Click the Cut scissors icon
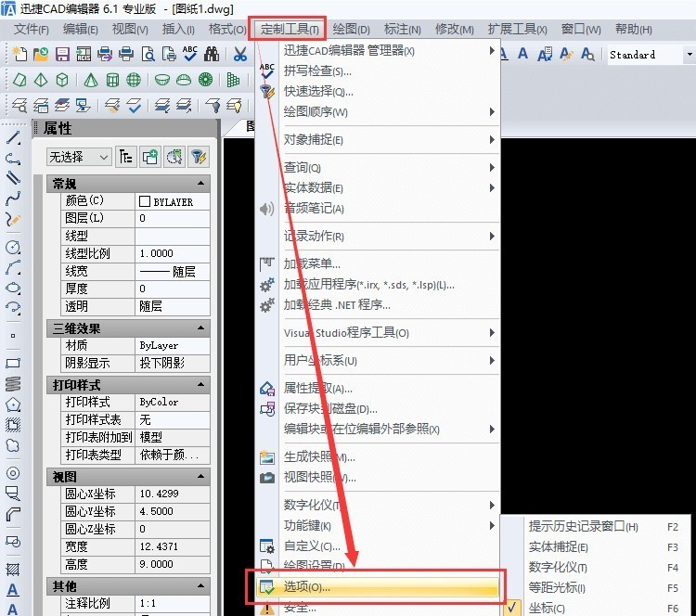The width and height of the screenshot is (696, 616). [x=239, y=54]
